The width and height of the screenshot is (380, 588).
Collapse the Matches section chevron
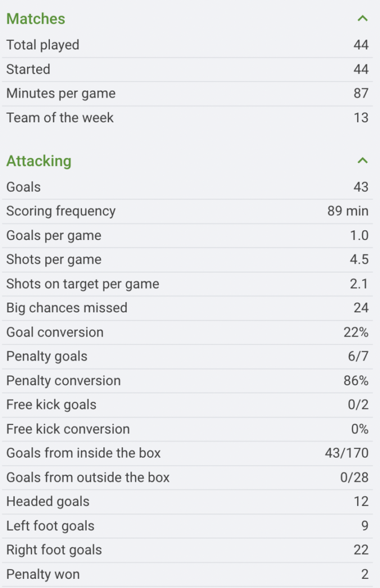pos(362,19)
